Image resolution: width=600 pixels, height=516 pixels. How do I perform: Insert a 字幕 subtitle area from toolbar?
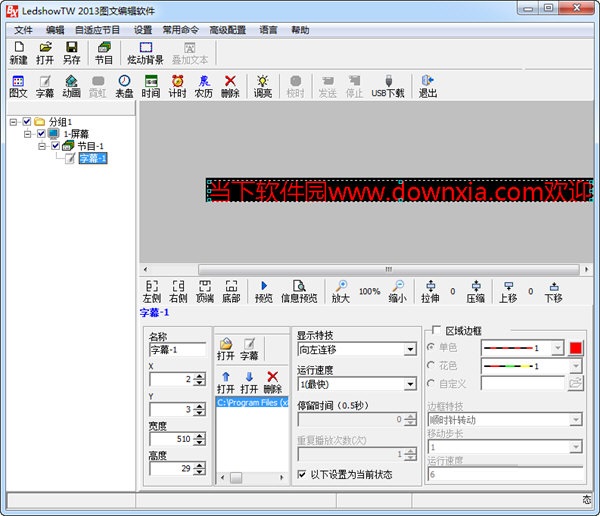point(45,87)
